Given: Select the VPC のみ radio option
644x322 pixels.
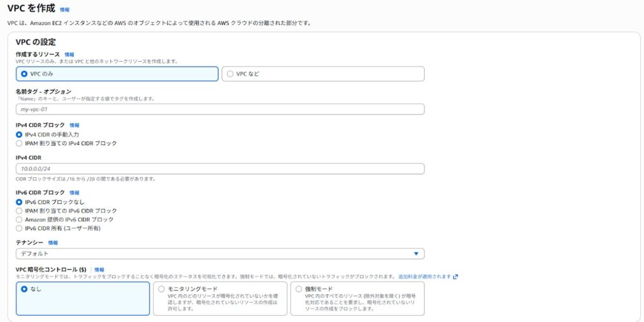Looking at the screenshot, I should tap(25, 74).
